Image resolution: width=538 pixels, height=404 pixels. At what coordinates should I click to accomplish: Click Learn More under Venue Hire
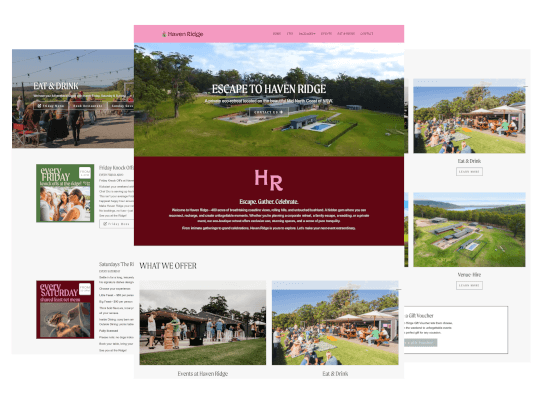tap(469, 285)
